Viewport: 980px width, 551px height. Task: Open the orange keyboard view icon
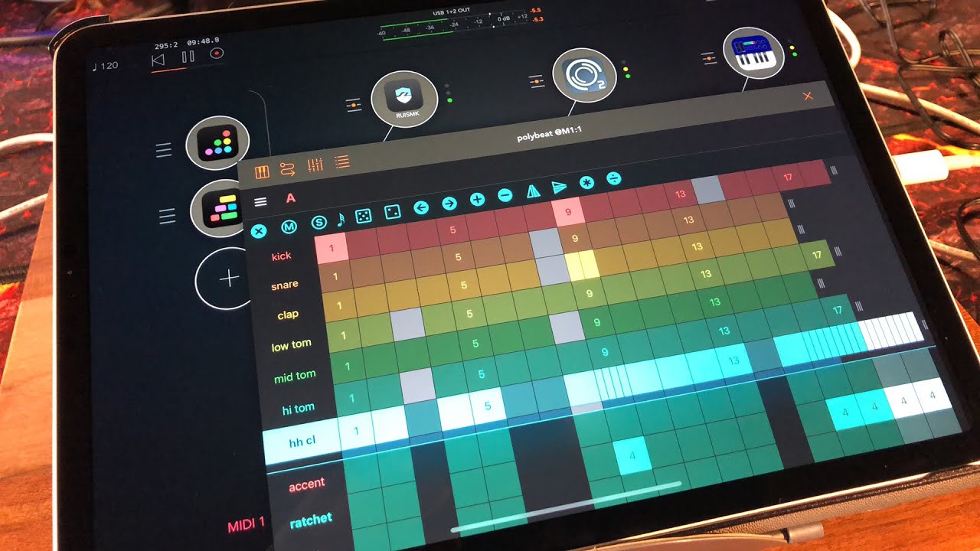click(x=262, y=173)
